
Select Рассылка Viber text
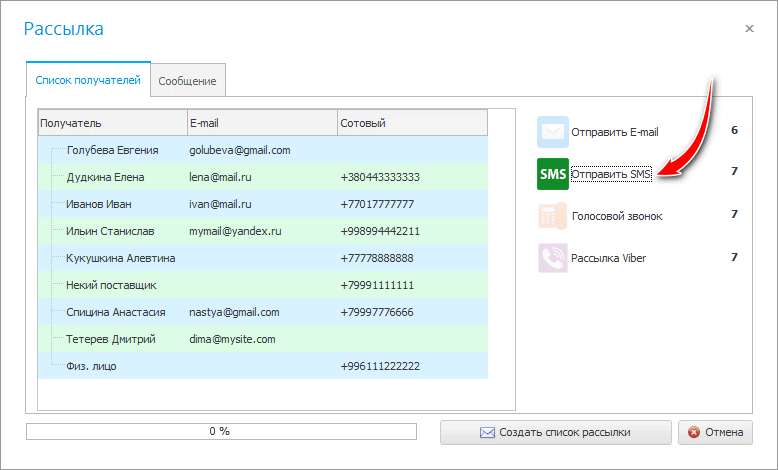[x=609, y=258]
